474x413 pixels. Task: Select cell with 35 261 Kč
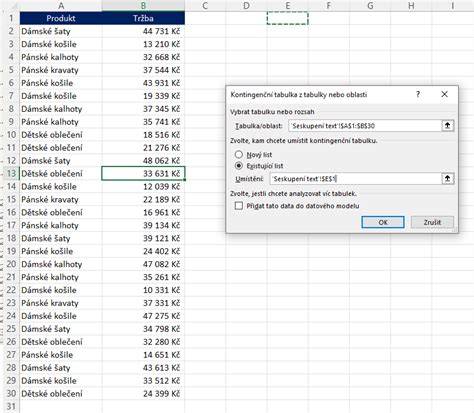pyautogui.click(x=143, y=277)
